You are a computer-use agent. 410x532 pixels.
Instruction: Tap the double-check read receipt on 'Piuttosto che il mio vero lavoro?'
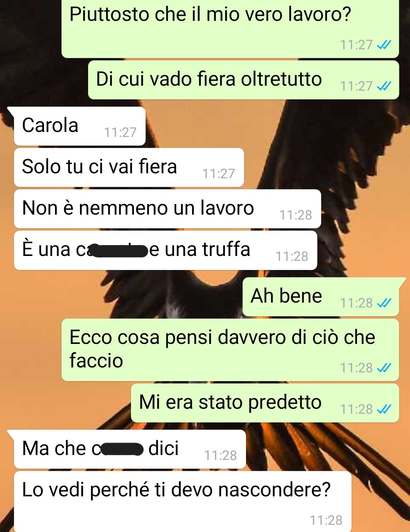(384, 45)
